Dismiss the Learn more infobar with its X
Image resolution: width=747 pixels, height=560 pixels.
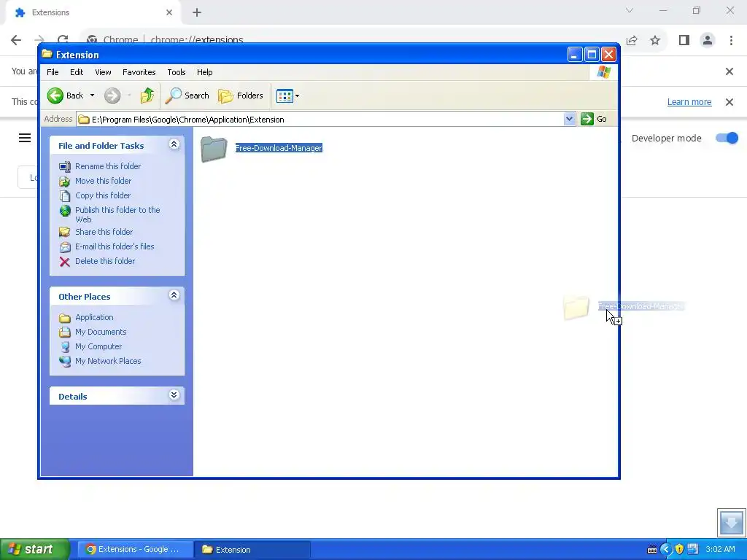click(729, 102)
